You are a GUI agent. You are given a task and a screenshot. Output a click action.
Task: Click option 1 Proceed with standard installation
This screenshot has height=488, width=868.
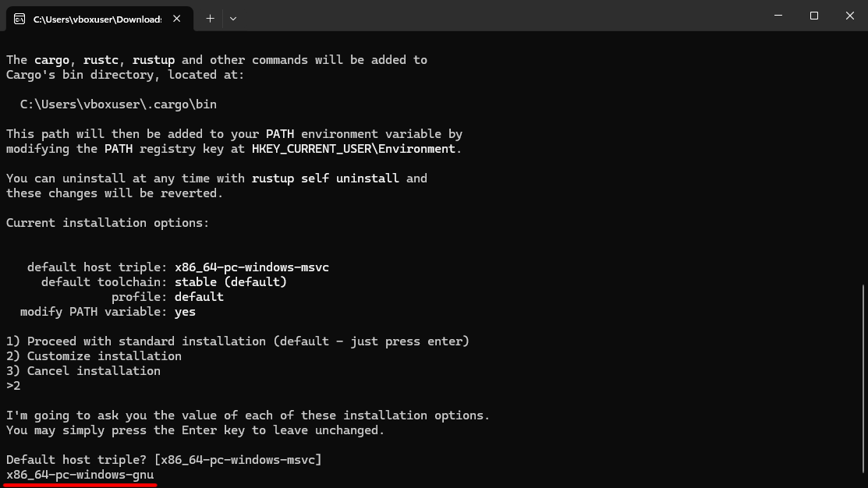pyautogui.click(x=238, y=341)
